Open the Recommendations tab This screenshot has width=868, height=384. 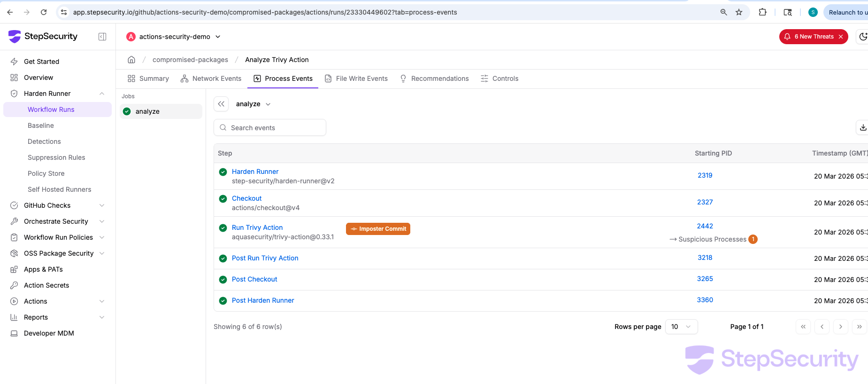pyautogui.click(x=434, y=78)
